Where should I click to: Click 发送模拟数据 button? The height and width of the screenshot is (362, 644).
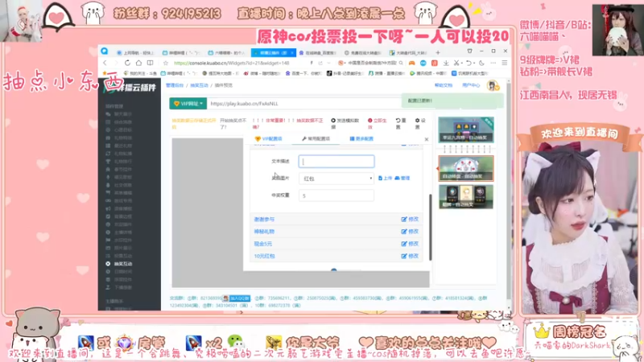tap(345, 123)
